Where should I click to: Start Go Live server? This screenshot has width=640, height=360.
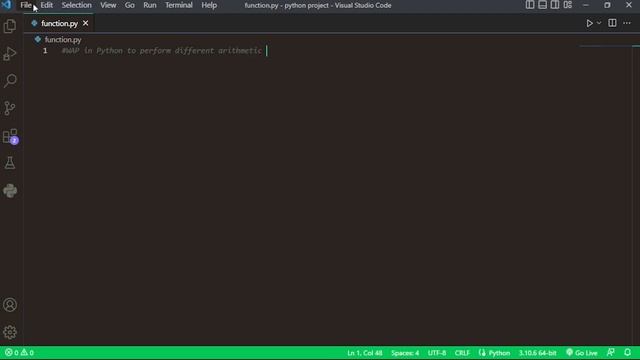point(582,353)
